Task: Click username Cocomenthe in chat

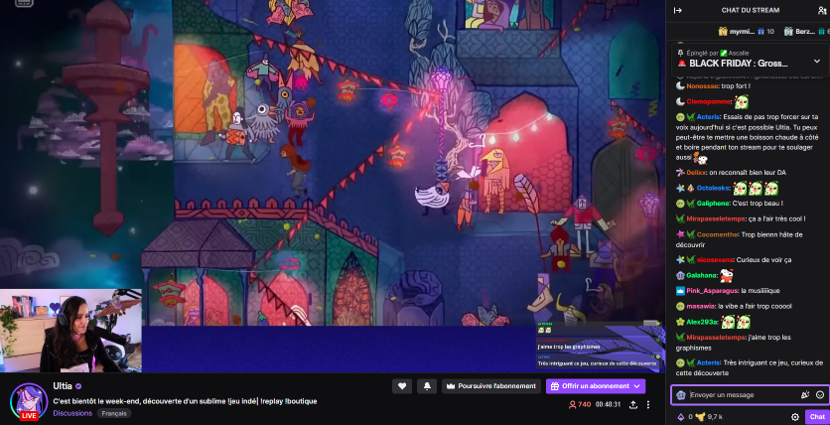Action: point(718,234)
